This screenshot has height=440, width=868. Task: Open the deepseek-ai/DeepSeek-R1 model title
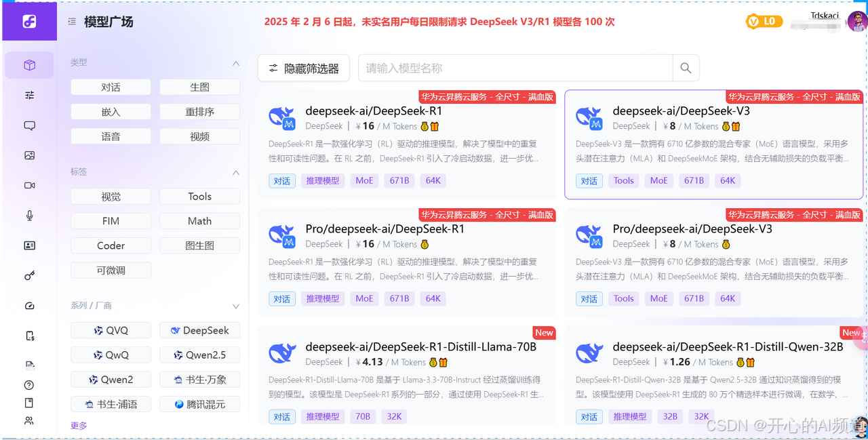pyautogui.click(x=374, y=111)
